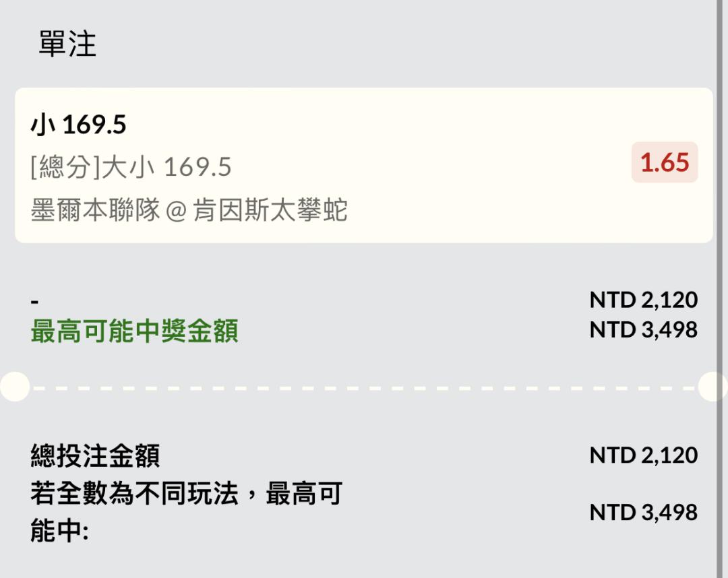Viewport: 728px width, 578px height.
Task: Click the dash above 最高可能中獎金額
Action: (34, 301)
